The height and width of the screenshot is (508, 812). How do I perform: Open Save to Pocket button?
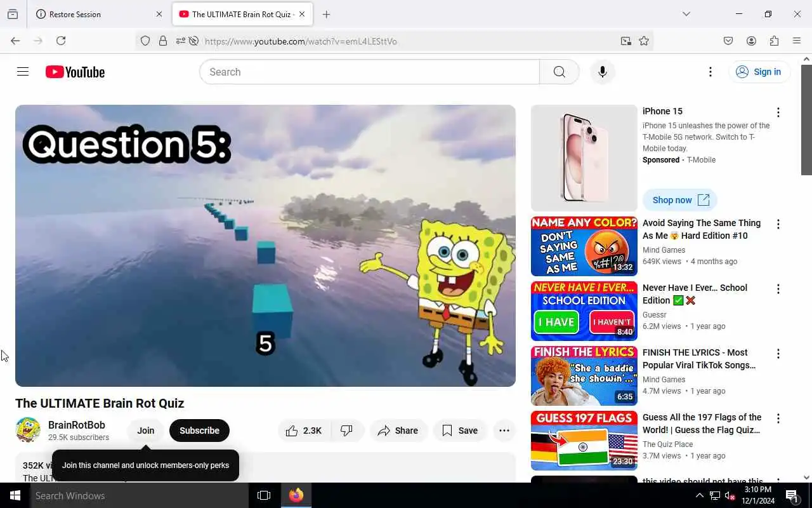coord(728,41)
